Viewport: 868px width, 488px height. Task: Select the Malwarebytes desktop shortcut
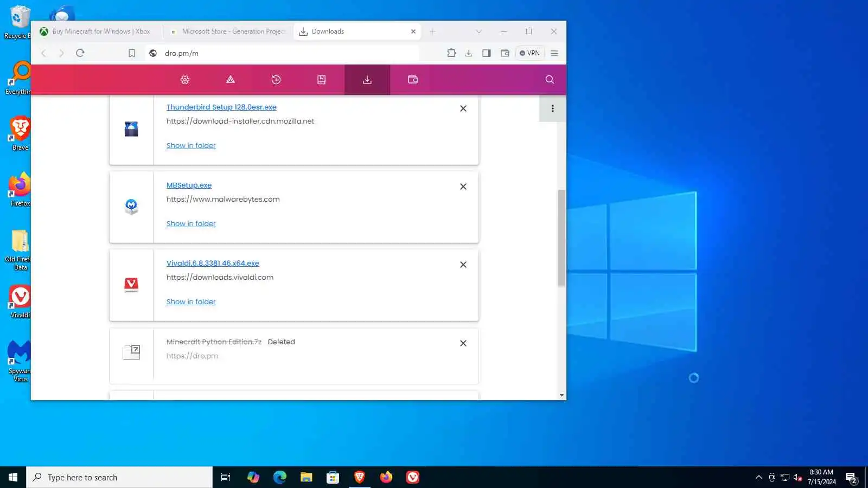coord(20,361)
